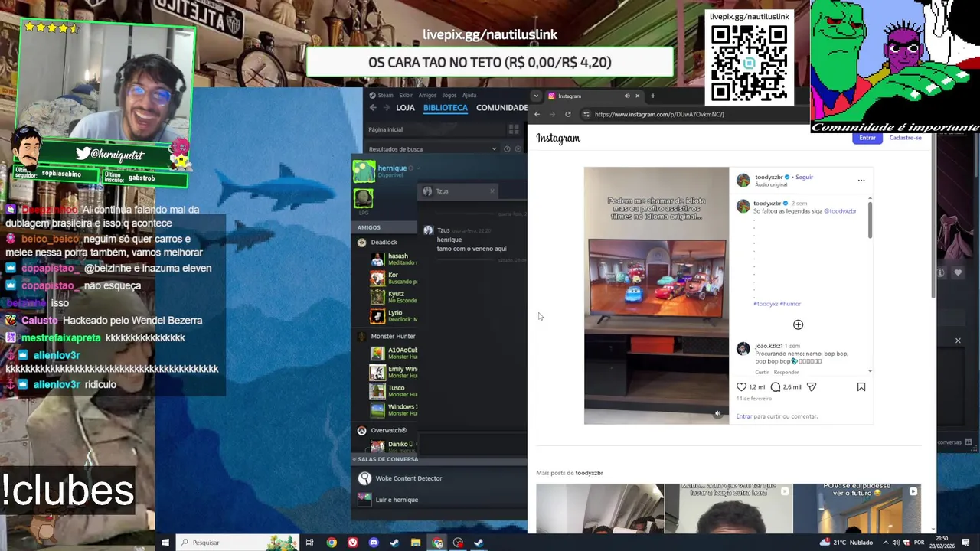Open joao.kzkz1 commenter profile
This screenshot has width=980, height=551.
(x=769, y=346)
